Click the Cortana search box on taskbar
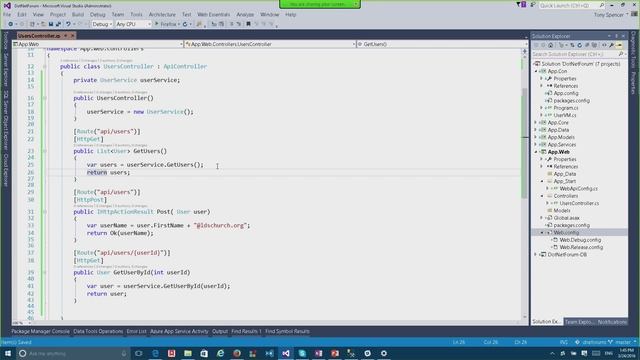640x360 pixels. point(73,353)
